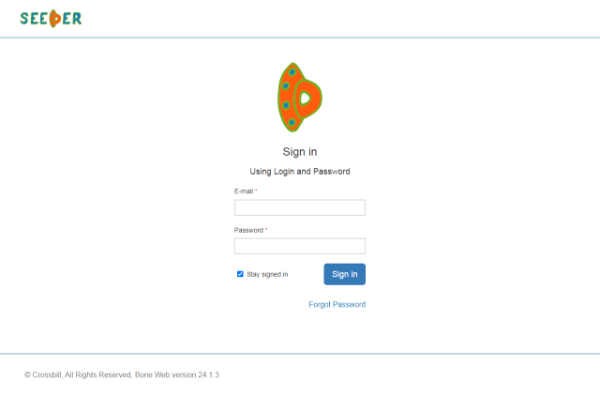Click the orange symbol inside the SEEDER wordmark
600x411 pixels.
click(x=55, y=18)
